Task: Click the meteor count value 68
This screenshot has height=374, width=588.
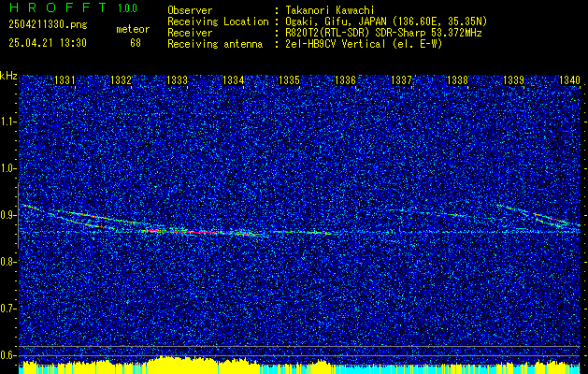Action: 136,43
